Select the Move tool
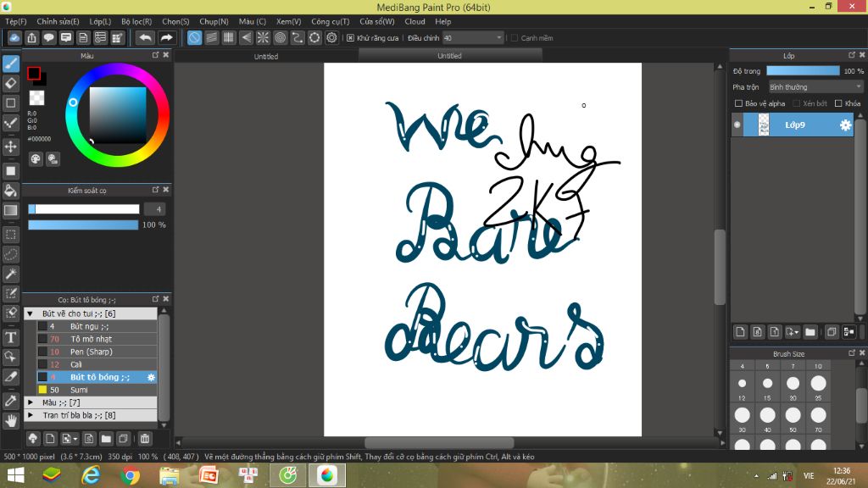868x488 pixels. coord(10,147)
